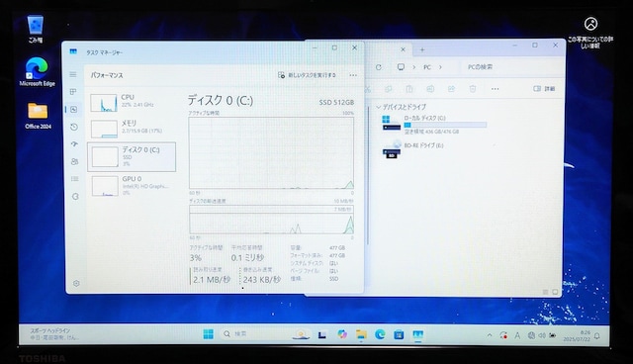This screenshot has width=633, height=364.
Task: Toggle the 詳細 details pane button
Action: tap(544, 89)
